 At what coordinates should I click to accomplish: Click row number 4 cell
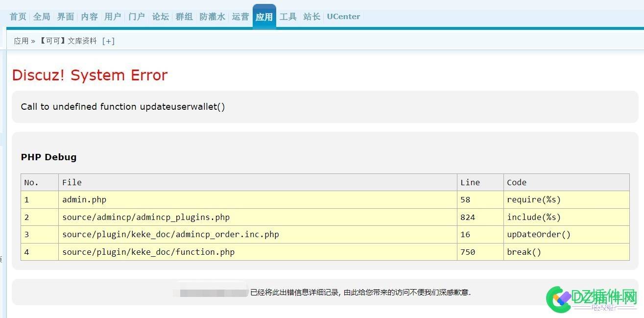(x=40, y=252)
